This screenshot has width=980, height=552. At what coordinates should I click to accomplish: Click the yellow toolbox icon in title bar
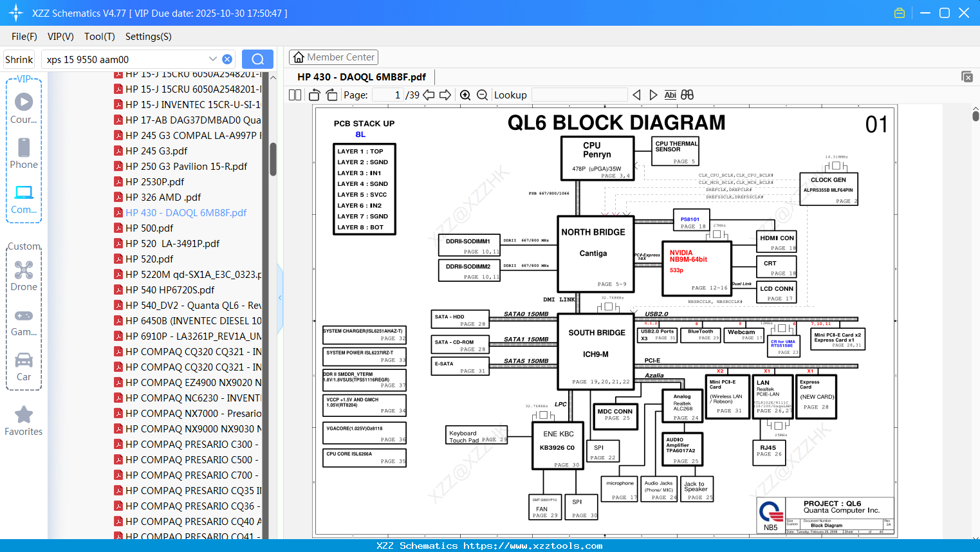900,13
